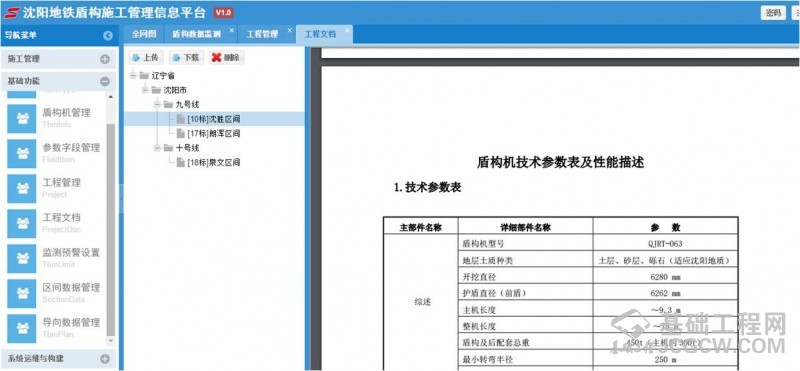Image resolution: width=800 pixels, height=371 pixels.
Task: Expand the 施工管理 section
Action: click(x=105, y=59)
